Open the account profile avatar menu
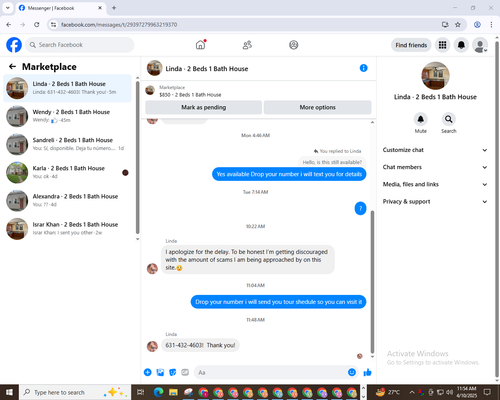 pos(480,45)
